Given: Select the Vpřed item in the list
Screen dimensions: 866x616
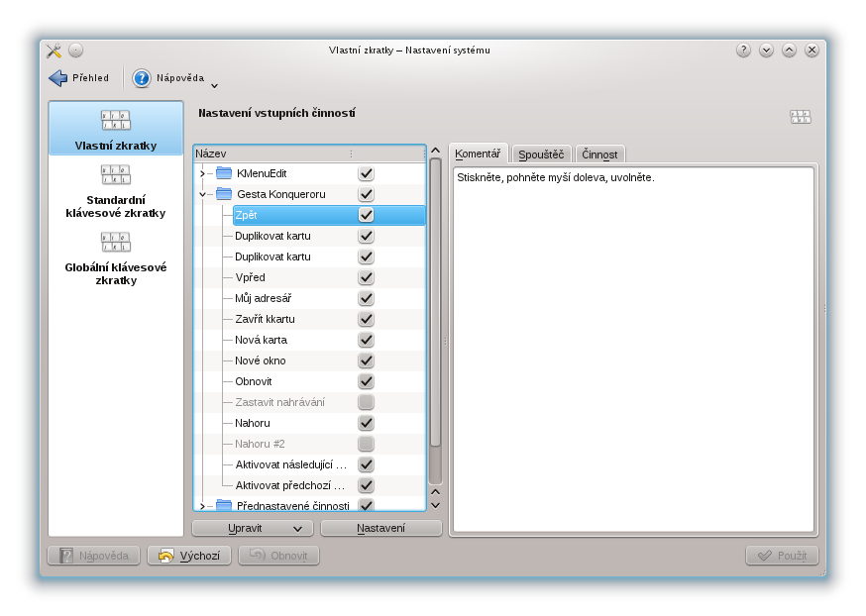Looking at the screenshot, I should [250, 277].
